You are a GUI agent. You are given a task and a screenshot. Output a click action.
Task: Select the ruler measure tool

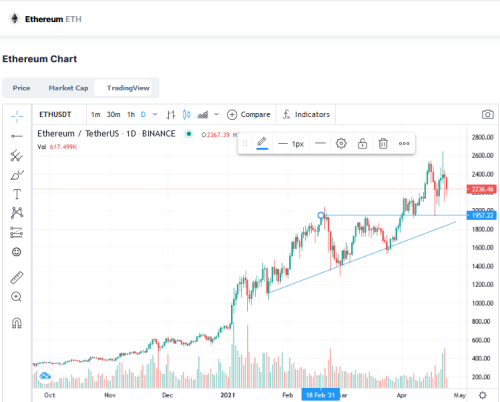click(17, 277)
